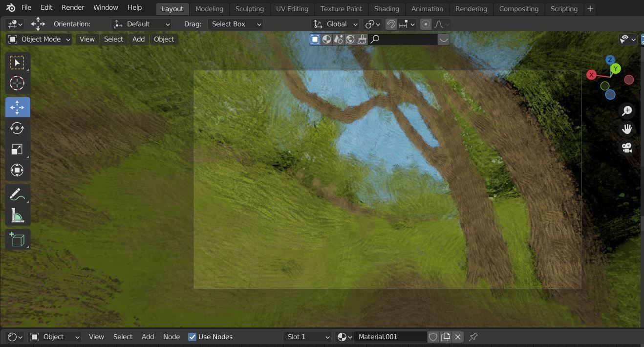Image resolution: width=644 pixels, height=347 pixels.
Task: Open Global transform orientation dropdown
Action: pyautogui.click(x=335, y=24)
